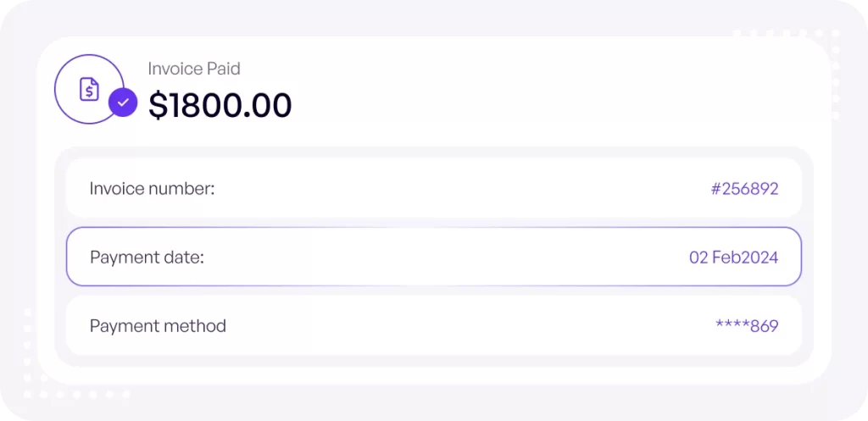Viewport: 868px width, 421px height.
Task: Select the Payment method row
Action: coord(434,325)
